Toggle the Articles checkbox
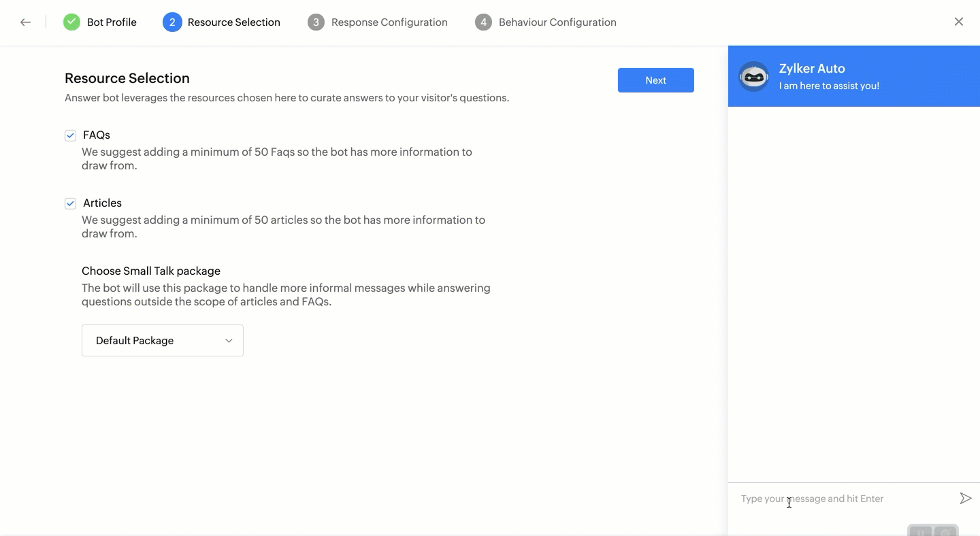The width and height of the screenshot is (980, 536). (x=70, y=203)
